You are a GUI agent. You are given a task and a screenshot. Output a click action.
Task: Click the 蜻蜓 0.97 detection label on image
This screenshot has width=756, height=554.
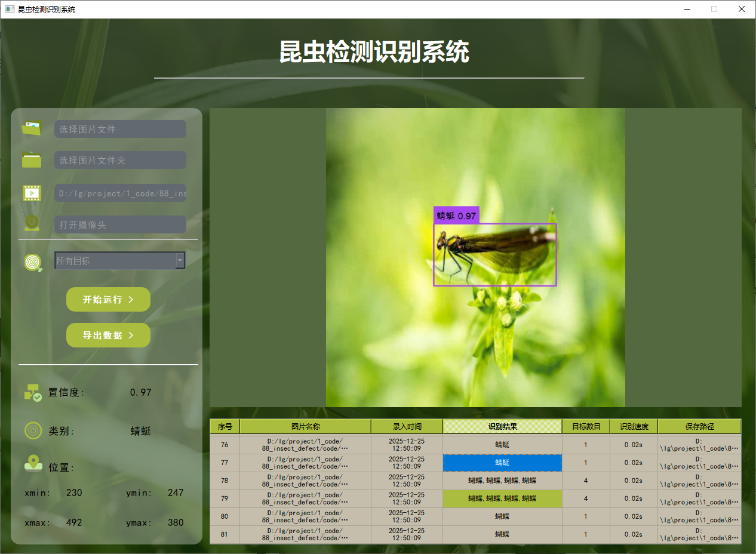click(x=456, y=216)
